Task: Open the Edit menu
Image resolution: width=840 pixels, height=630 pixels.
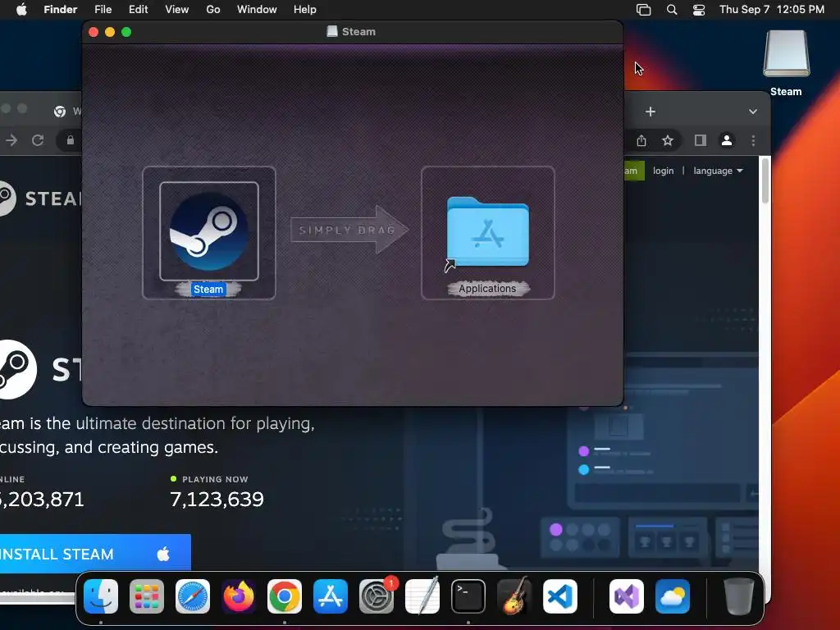Action: click(138, 10)
